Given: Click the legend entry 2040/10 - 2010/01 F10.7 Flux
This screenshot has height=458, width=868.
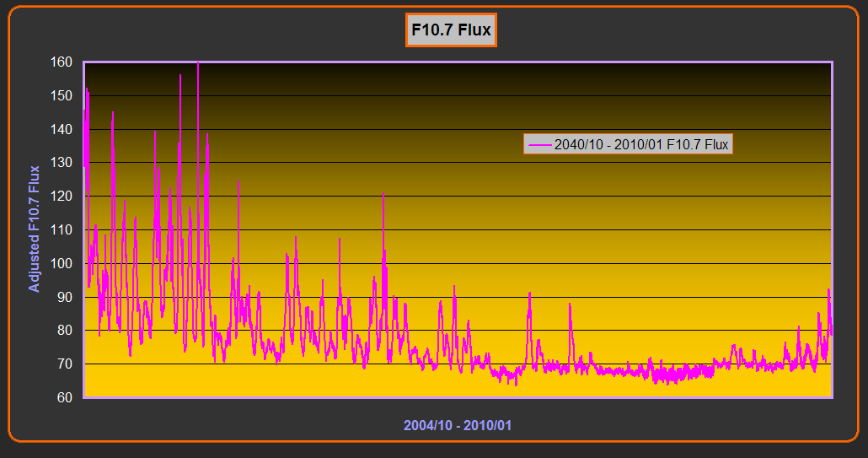Looking at the screenshot, I should (628, 144).
